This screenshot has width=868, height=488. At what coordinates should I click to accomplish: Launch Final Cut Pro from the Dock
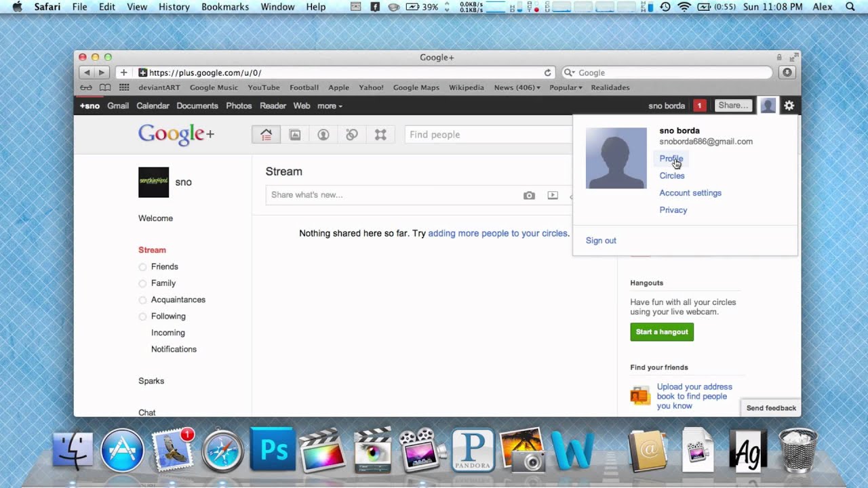321,449
